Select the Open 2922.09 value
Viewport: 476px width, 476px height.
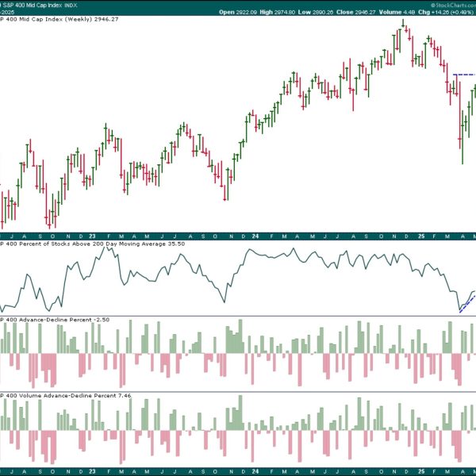pyautogui.click(x=238, y=12)
